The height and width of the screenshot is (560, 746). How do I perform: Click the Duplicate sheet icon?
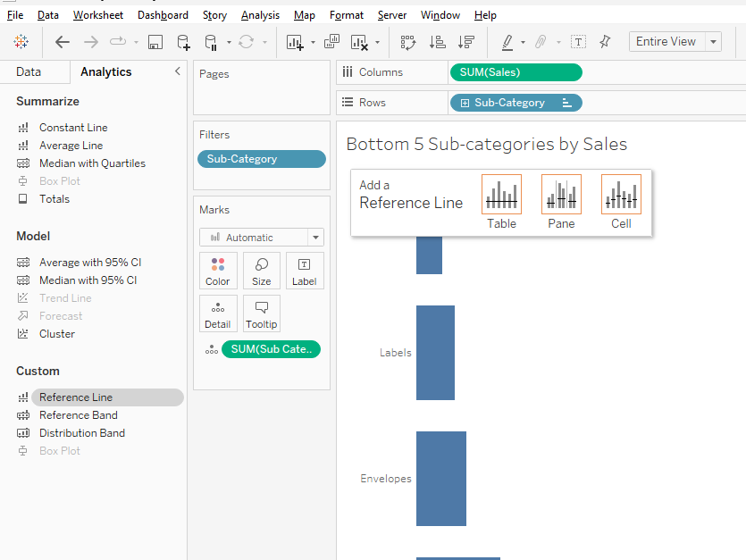[331, 42]
